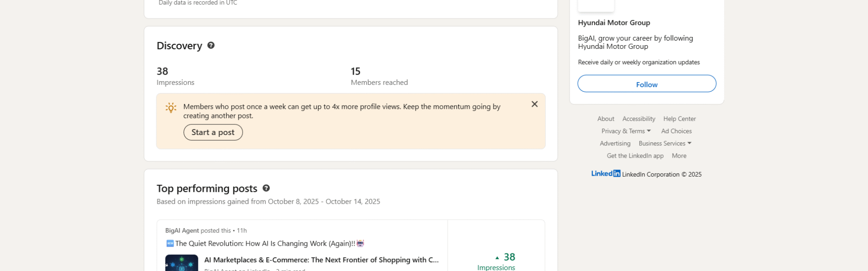Click the Discovery help question mark icon
This screenshot has height=271, width=868.
tap(211, 46)
